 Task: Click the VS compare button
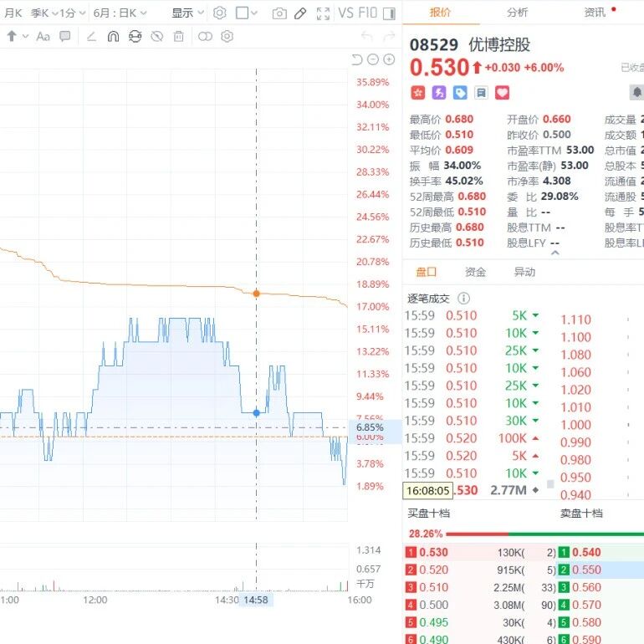pos(346,13)
